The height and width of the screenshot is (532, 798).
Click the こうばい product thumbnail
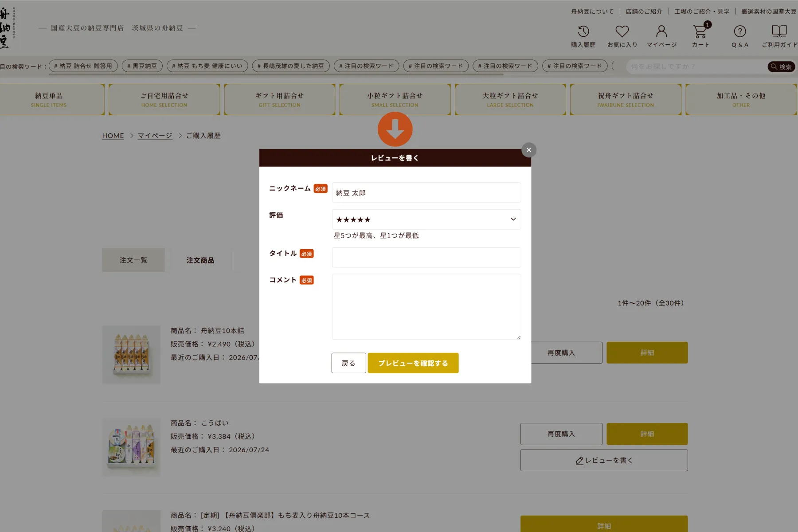click(131, 447)
